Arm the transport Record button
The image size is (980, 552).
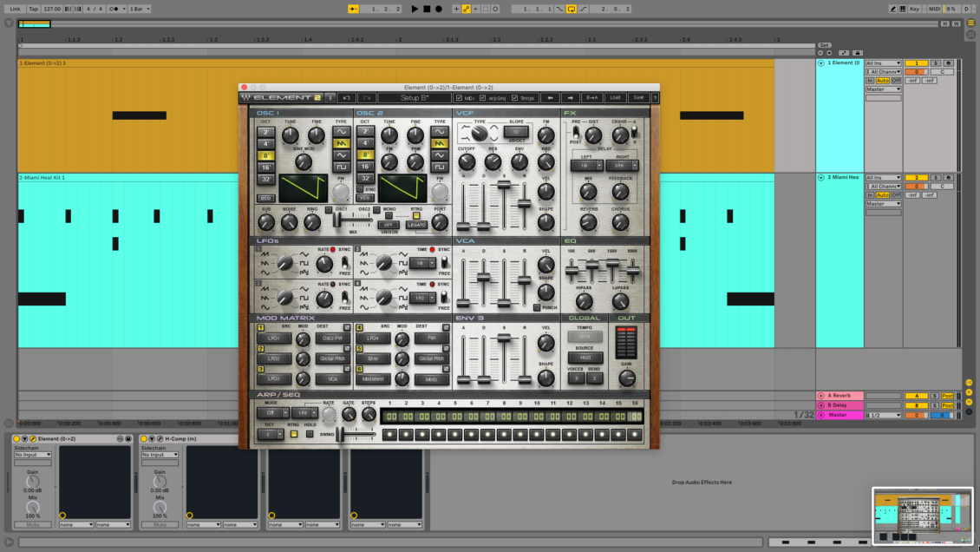point(439,9)
